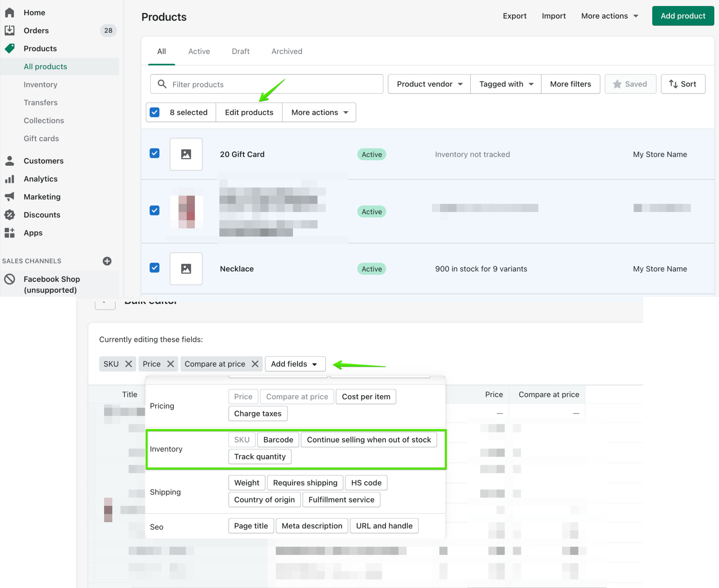Screen dimensions: 719x588
Task: Switch to the Draft tab
Action: [240, 52]
